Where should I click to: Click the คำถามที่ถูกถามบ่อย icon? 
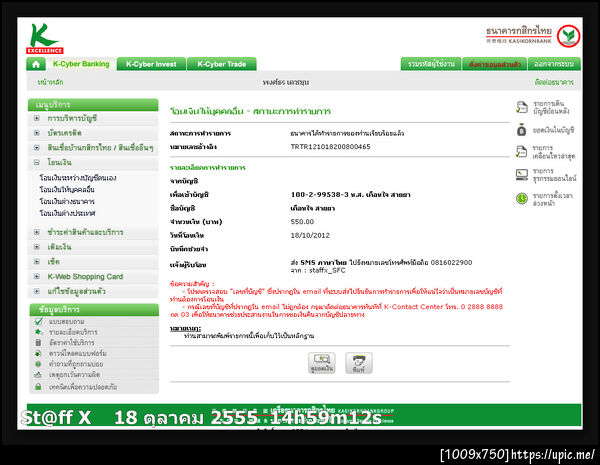tap(38, 364)
